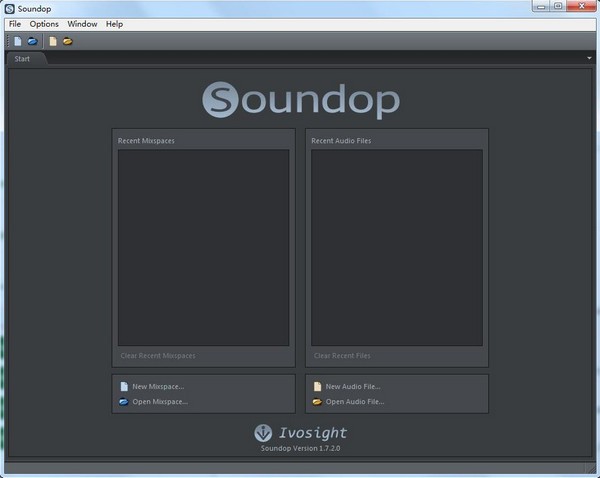Click the Open Audio File toolbar icon
The height and width of the screenshot is (478, 600).
[x=68, y=42]
